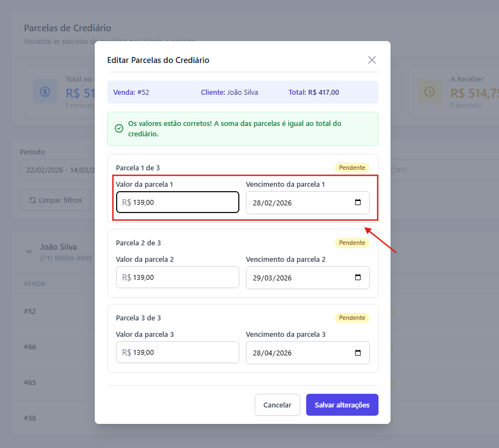
Task: Open calendar picker for parcela 1 due date
Action: tap(358, 202)
